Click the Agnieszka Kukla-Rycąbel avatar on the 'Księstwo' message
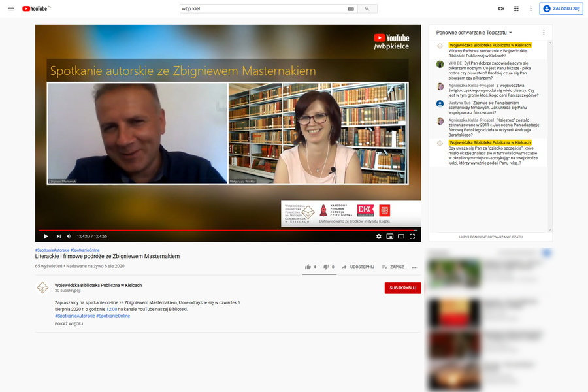 point(440,121)
